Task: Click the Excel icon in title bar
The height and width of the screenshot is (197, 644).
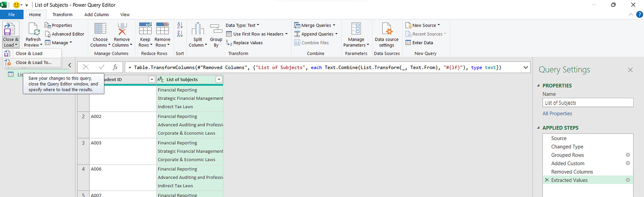Action: coord(4,5)
